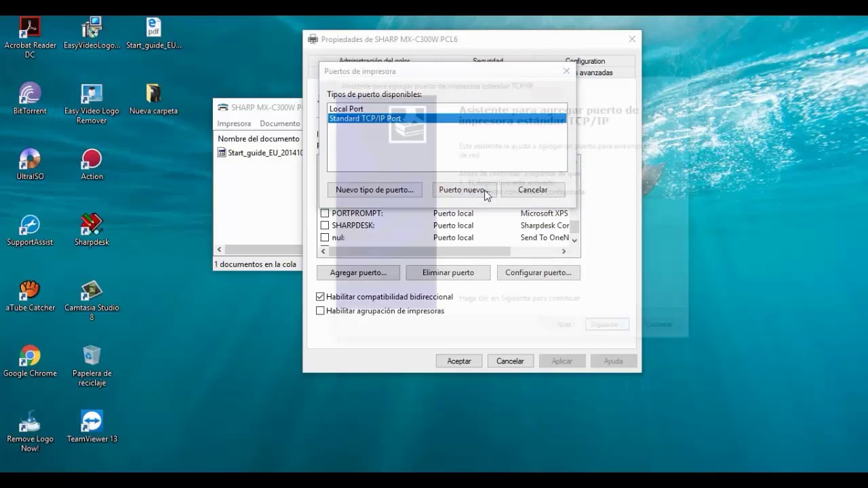Screen dimensions: 868x488
Task: Click Puerto local in the nul: row
Action: click(454, 238)
